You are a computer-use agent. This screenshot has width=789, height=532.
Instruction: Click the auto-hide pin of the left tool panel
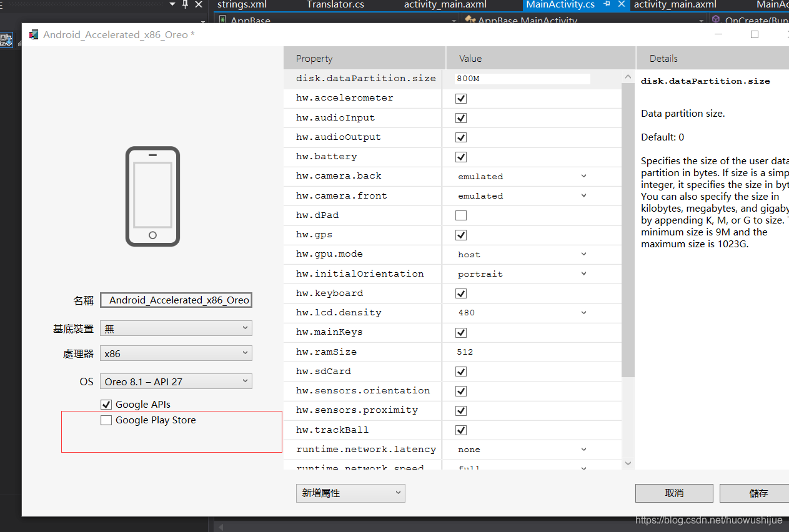point(185,4)
